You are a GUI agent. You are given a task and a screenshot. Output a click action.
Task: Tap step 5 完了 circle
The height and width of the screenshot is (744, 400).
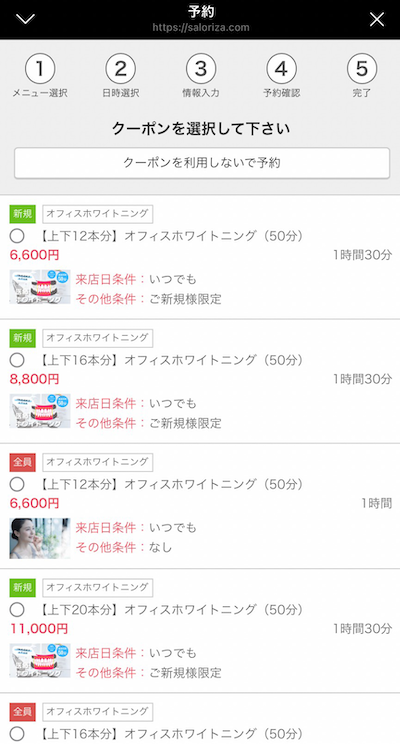tap(362, 69)
